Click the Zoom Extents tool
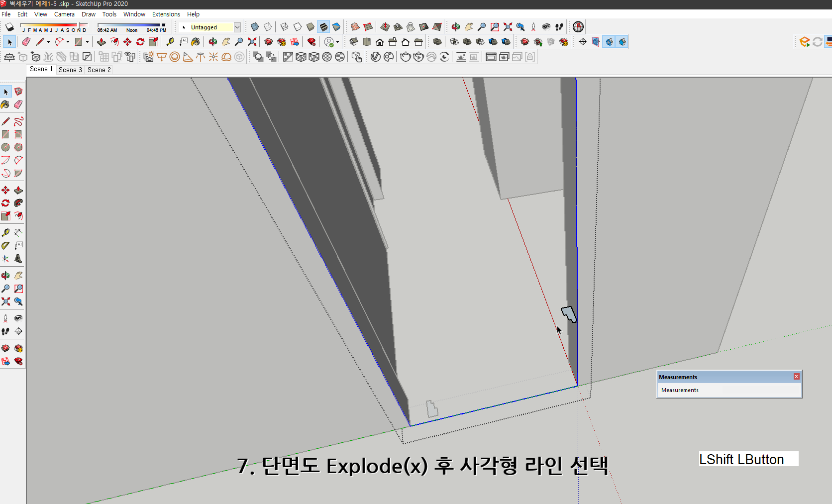 click(x=252, y=42)
